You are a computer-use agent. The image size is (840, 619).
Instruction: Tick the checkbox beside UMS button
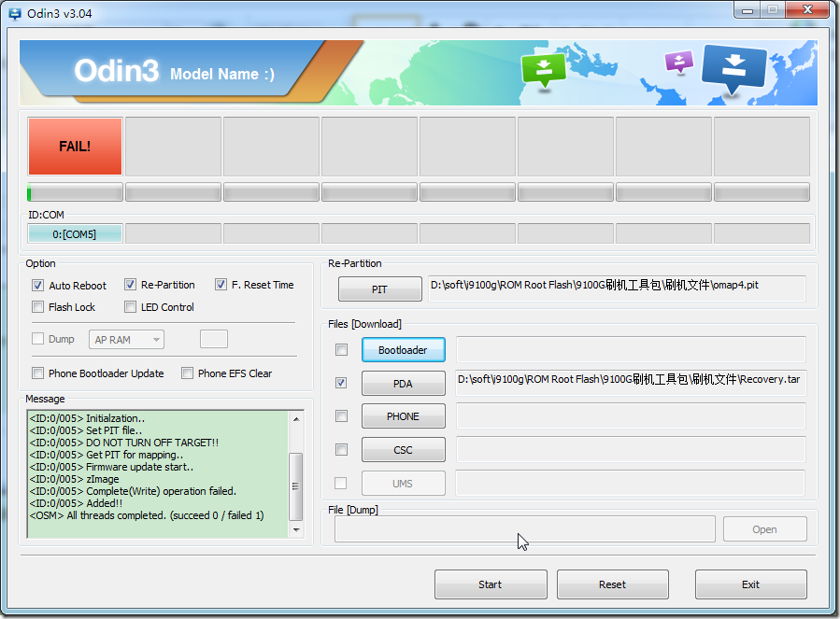point(340,484)
